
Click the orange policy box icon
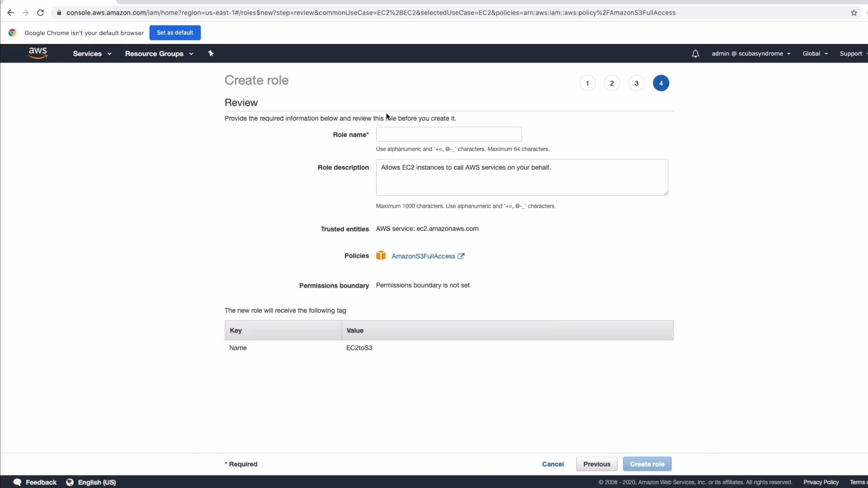point(381,256)
